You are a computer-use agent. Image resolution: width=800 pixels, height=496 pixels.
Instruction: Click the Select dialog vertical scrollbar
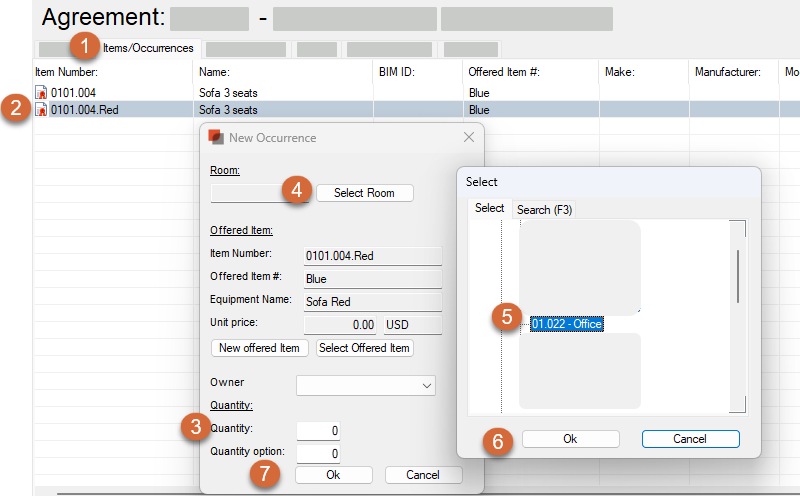pos(738,275)
